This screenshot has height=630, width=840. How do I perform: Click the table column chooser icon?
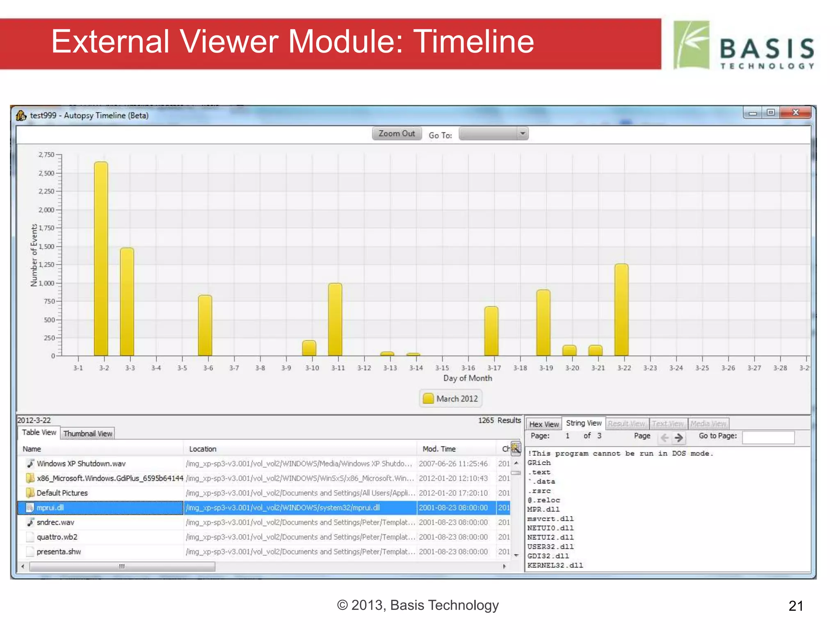[516, 448]
